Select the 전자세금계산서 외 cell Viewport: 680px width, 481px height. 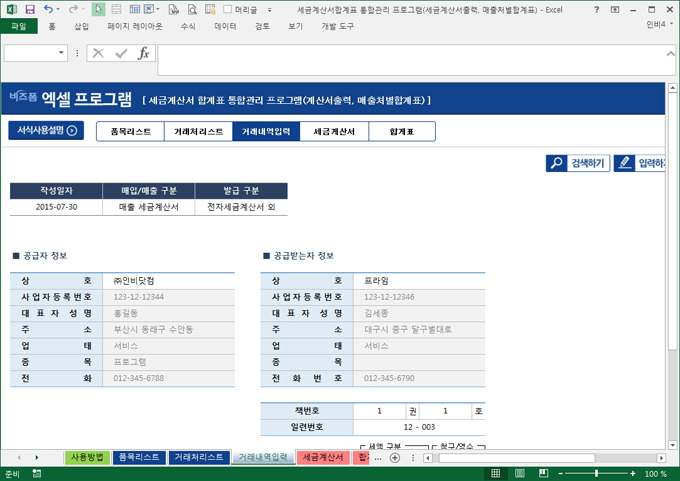click(241, 207)
